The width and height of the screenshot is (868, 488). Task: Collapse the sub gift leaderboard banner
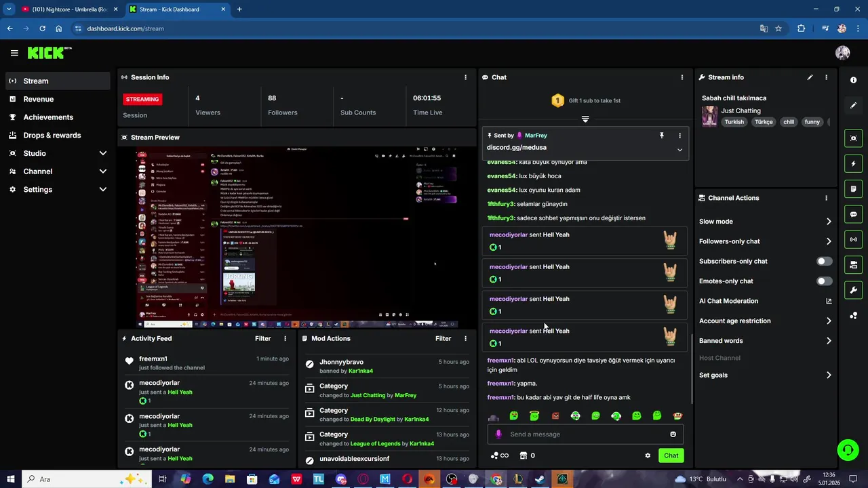[585, 119]
